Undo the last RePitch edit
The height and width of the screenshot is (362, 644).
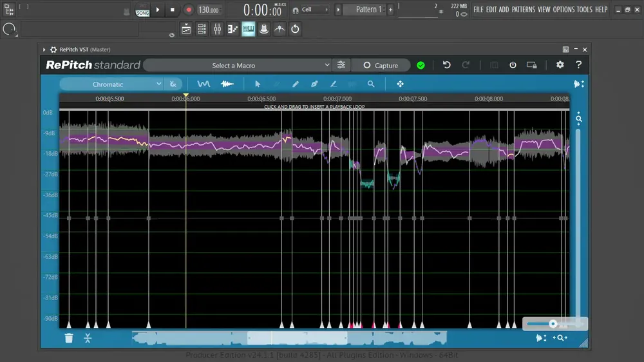click(x=446, y=65)
